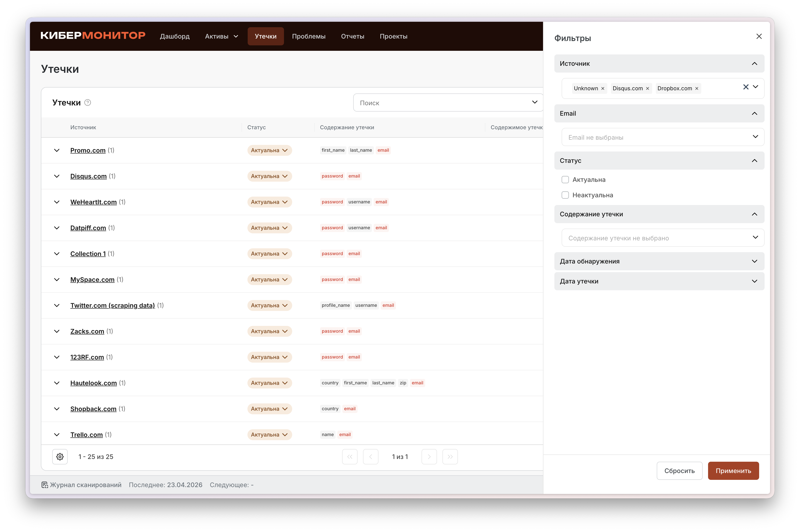Clear all selected sources with X icon

[746, 87]
